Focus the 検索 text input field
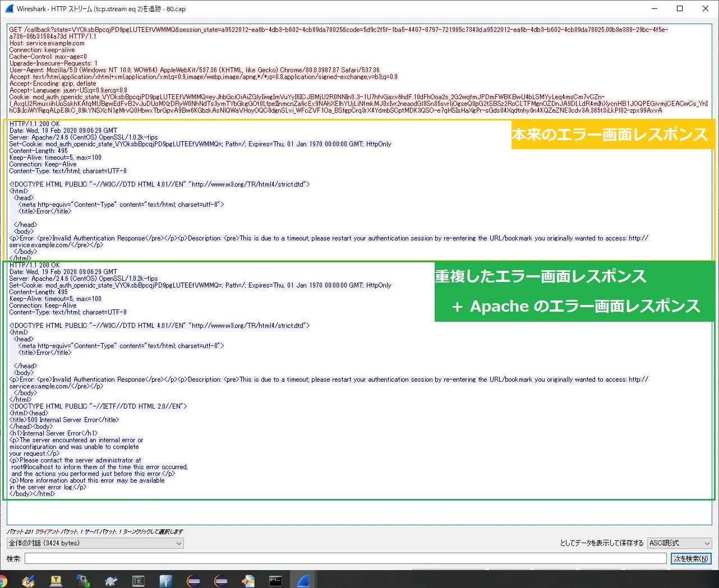Viewport: 719px width, 588px height. 345,559
